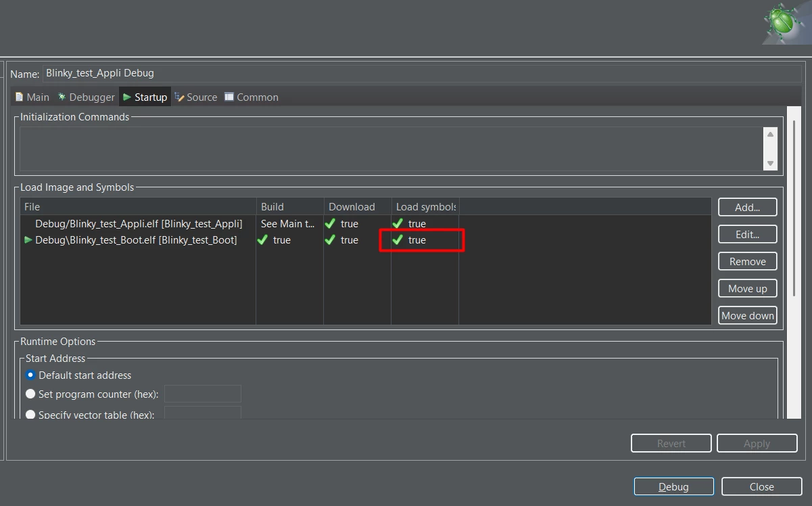The image size is (812, 506).
Task: Open the Main tab
Action: (x=32, y=97)
